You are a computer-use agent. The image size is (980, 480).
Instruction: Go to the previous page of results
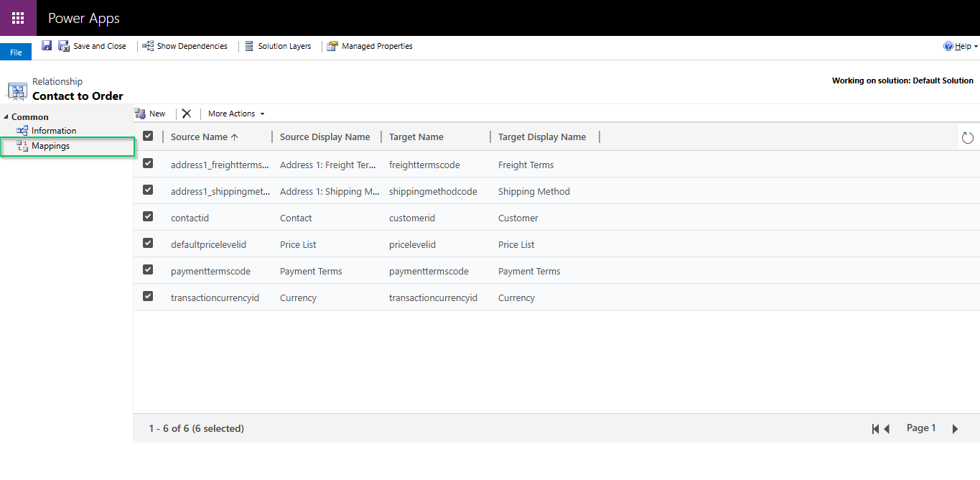tap(887, 429)
